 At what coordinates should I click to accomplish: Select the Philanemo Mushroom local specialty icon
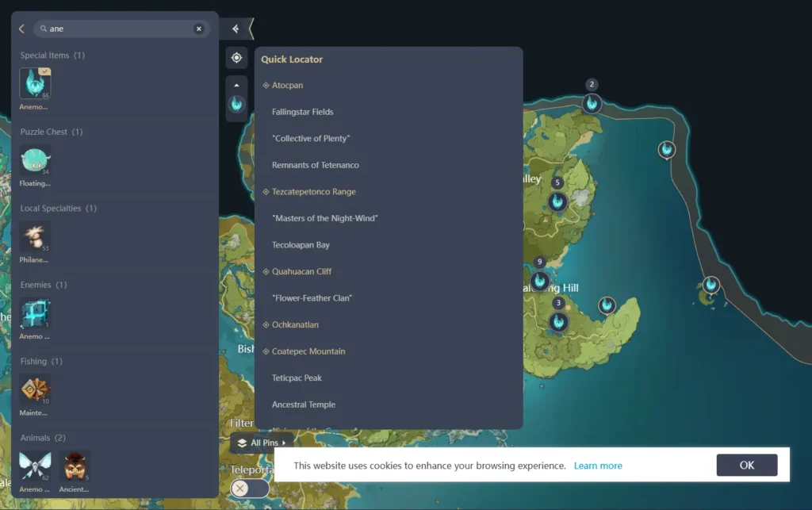click(x=35, y=236)
